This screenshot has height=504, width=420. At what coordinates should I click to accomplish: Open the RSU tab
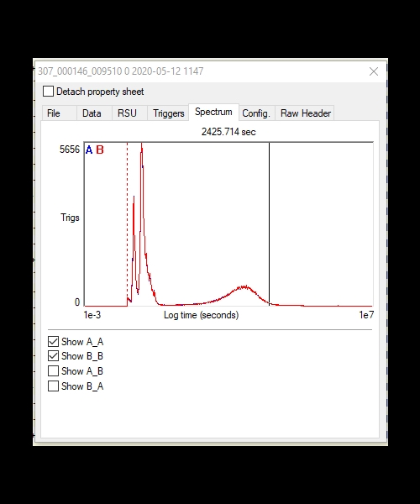point(130,113)
